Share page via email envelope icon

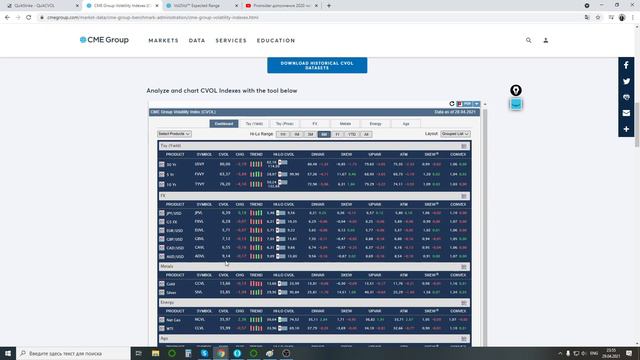[x=626, y=113]
